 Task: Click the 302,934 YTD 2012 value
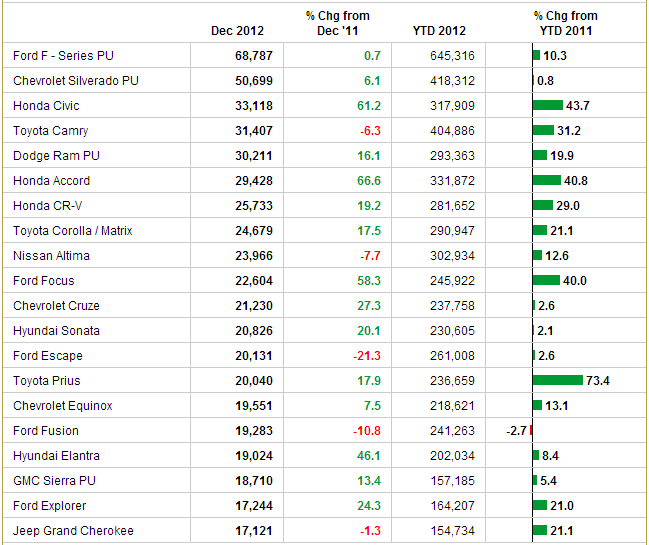(452, 256)
